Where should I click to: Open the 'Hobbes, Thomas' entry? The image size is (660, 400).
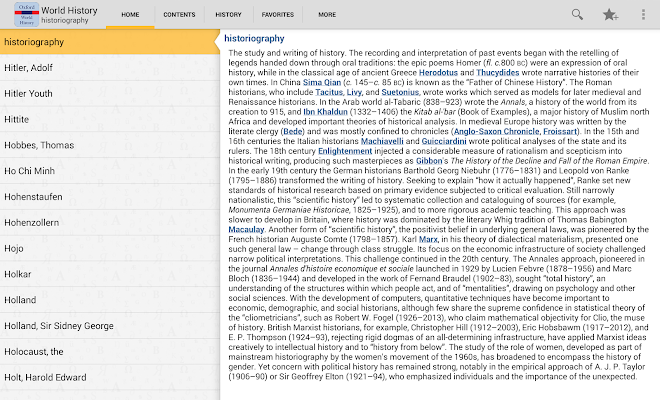click(109, 145)
